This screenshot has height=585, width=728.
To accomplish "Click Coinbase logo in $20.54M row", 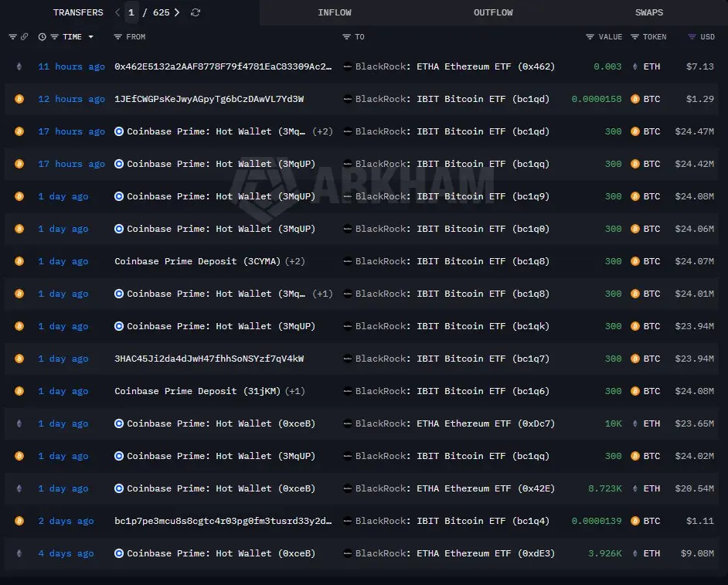I will [119, 488].
